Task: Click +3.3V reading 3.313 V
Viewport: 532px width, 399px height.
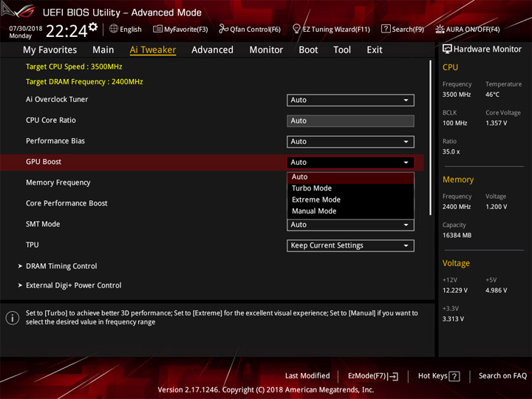Action: tap(453, 319)
